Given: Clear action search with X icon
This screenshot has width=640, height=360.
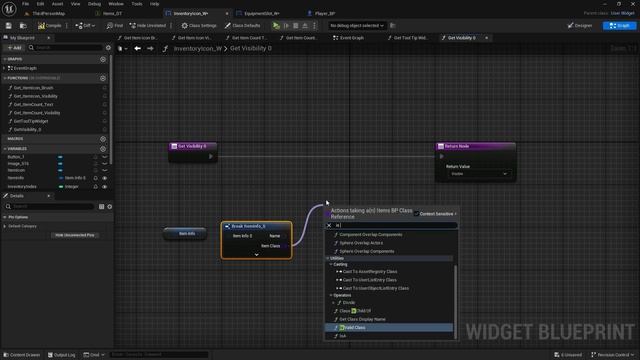Looking at the screenshot, I should pos(329,225).
